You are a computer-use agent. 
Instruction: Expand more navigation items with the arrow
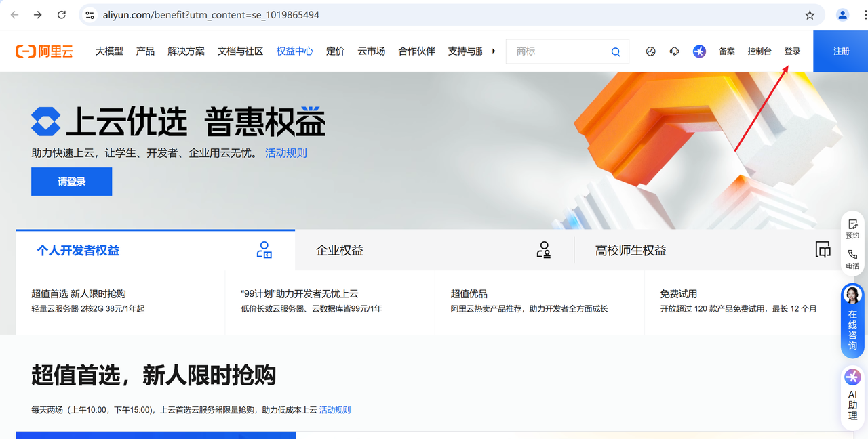click(494, 51)
